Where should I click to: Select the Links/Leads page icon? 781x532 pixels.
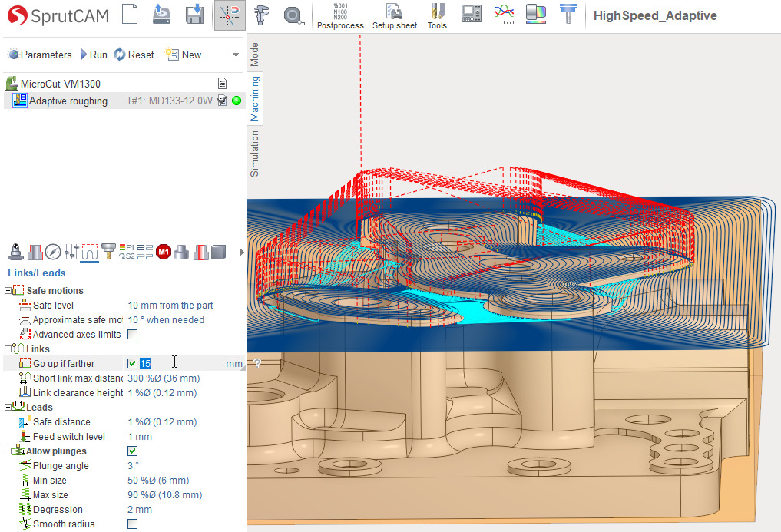90,252
